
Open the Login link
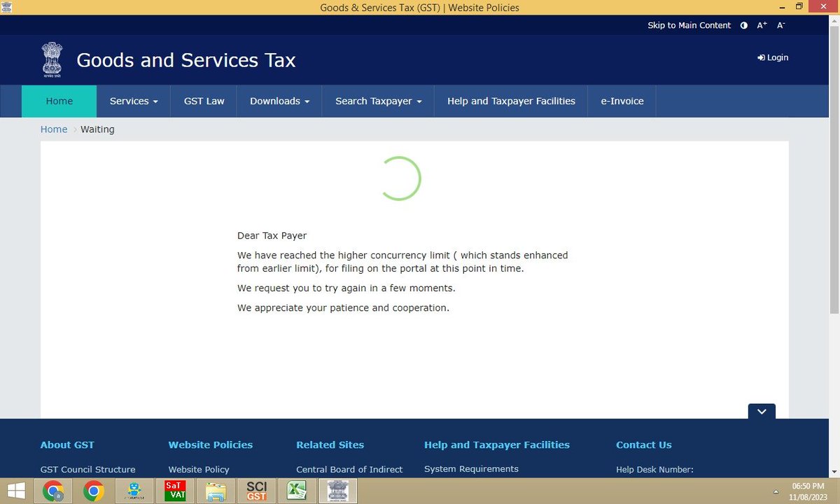[x=773, y=57]
